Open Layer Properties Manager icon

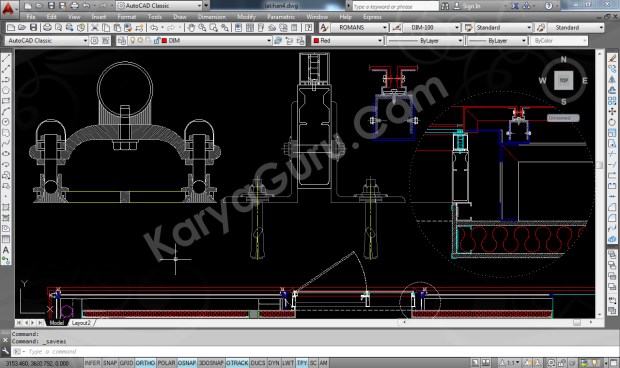122,41
